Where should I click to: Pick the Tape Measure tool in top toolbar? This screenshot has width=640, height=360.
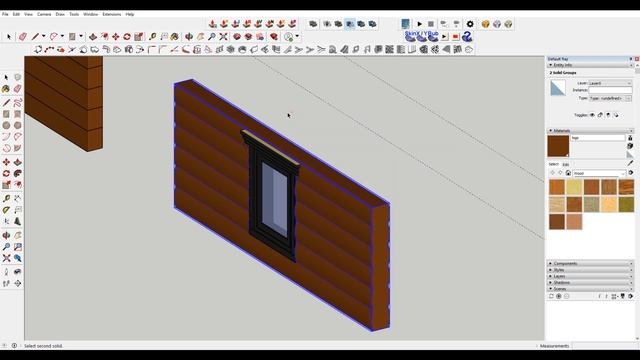coord(153,37)
